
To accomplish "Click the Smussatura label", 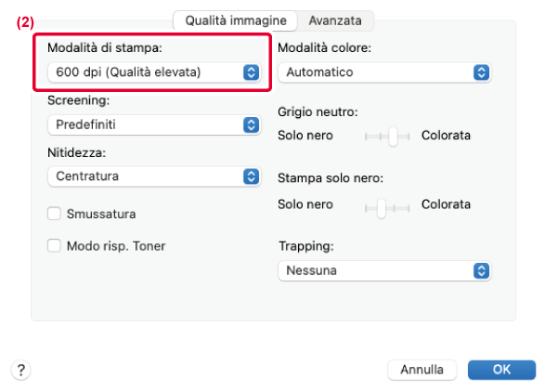I will tap(101, 214).
